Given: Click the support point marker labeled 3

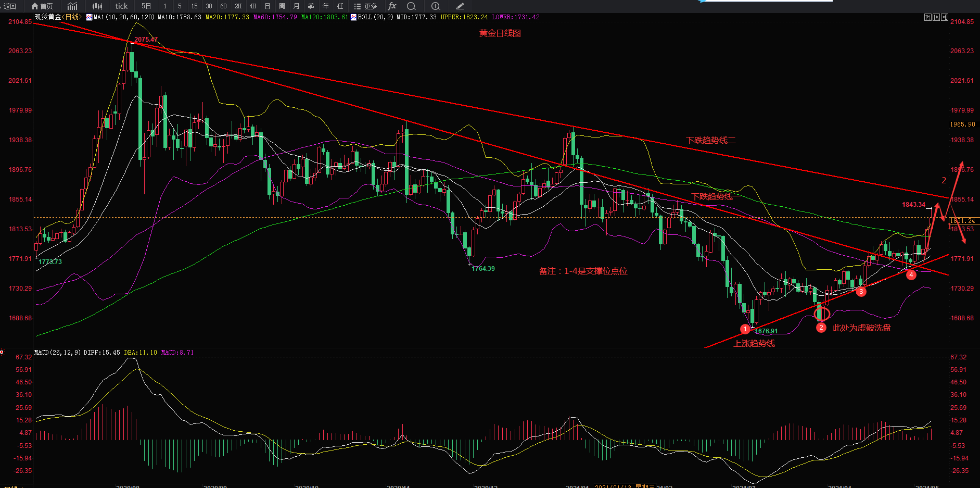Looking at the screenshot, I should click(861, 292).
